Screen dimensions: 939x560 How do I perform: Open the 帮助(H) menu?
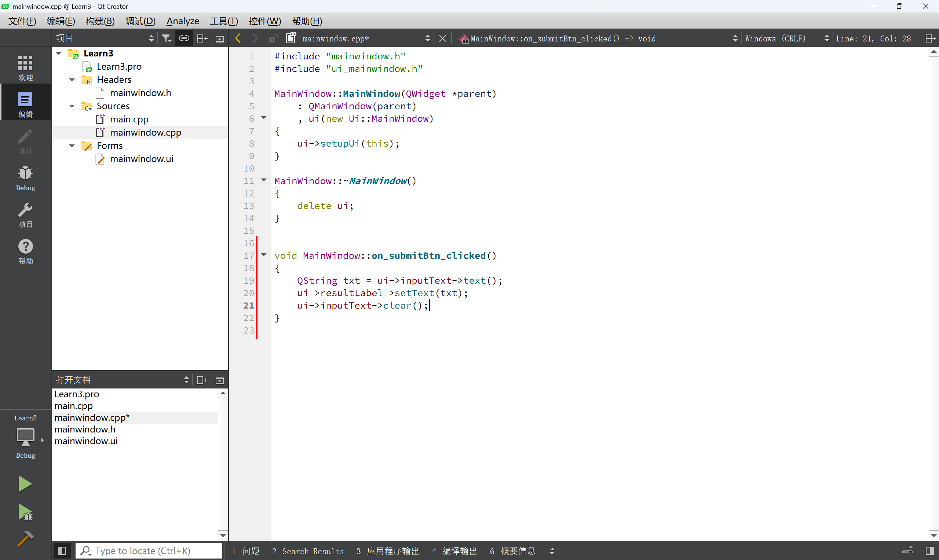pos(307,21)
